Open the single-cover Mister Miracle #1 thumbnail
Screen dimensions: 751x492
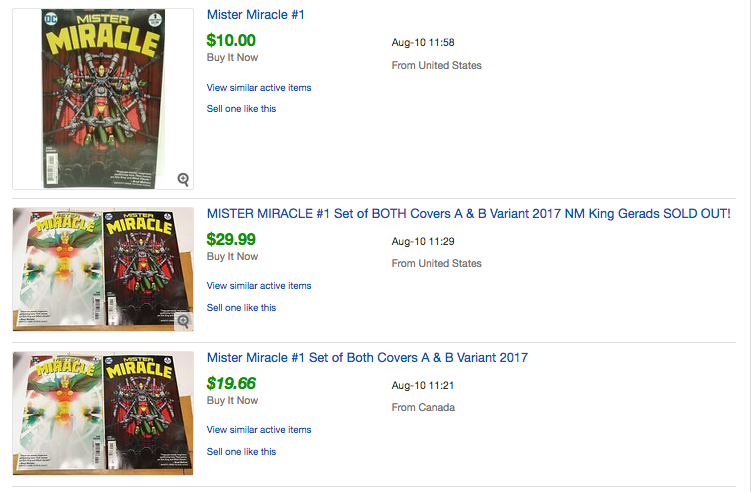click(103, 99)
